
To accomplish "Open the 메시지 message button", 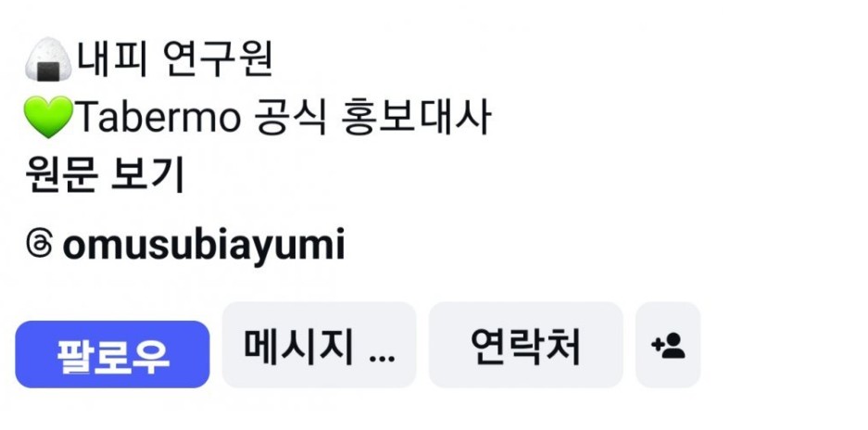I will click(x=319, y=346).
